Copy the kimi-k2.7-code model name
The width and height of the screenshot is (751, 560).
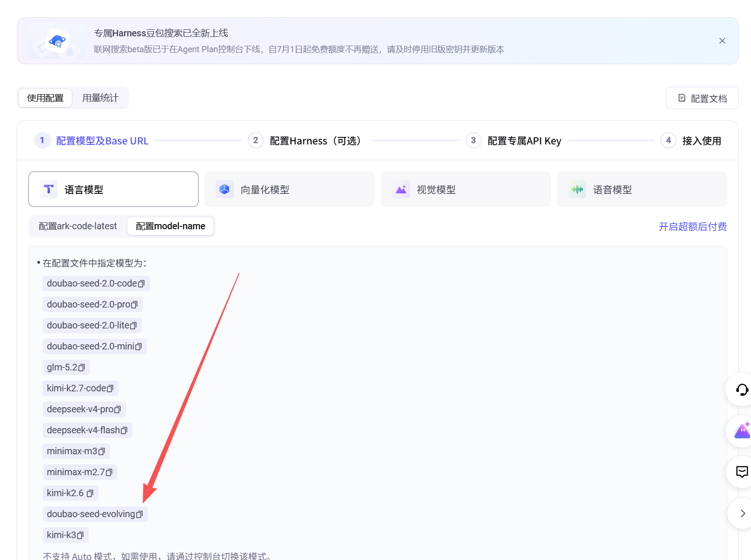click(110, 389)
